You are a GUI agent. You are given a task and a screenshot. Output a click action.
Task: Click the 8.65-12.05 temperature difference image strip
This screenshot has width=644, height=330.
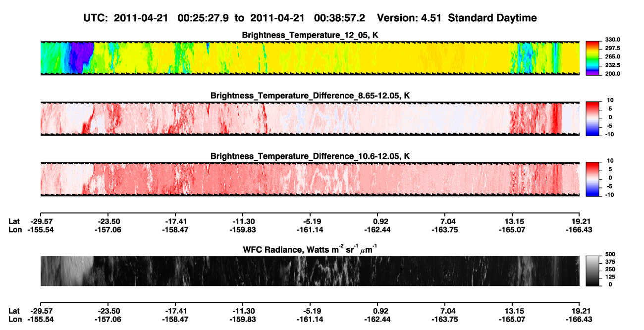point(310,118)
